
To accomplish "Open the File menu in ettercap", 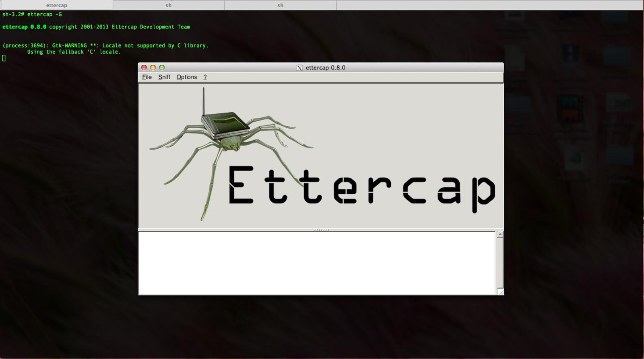I will pyautogui.click(x=147, y=77).
